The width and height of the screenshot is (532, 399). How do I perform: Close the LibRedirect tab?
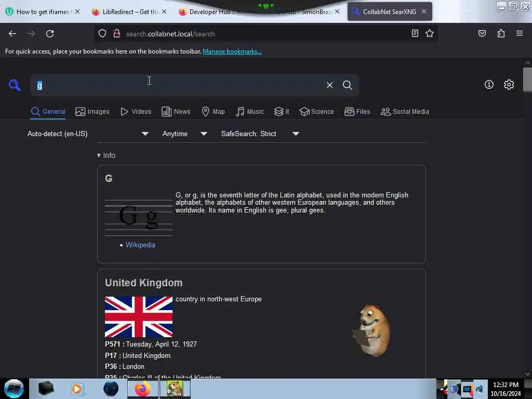pos(164,11)
